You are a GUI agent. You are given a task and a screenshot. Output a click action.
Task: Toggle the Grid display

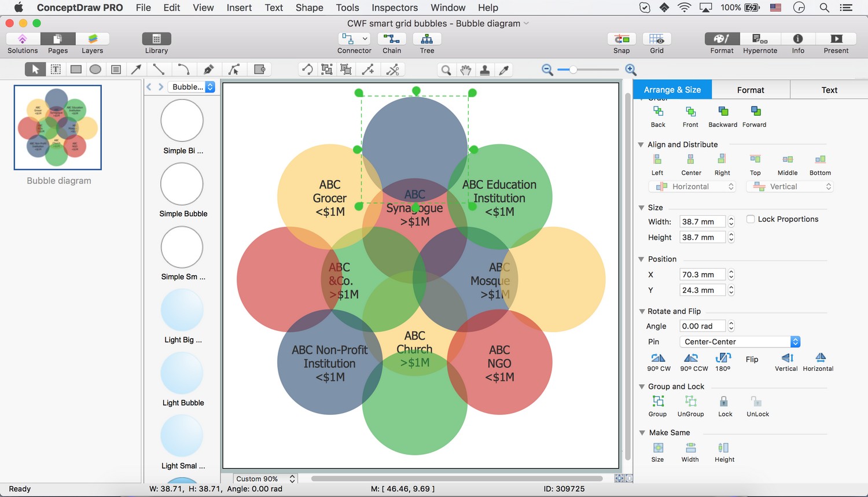point(657,39)
